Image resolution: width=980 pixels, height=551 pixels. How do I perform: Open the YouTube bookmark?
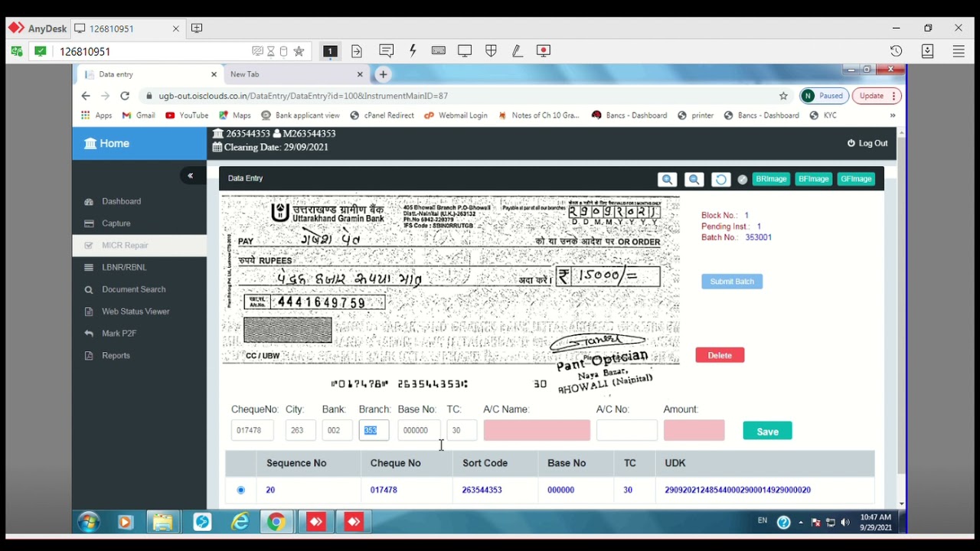(x=187, y=116)
